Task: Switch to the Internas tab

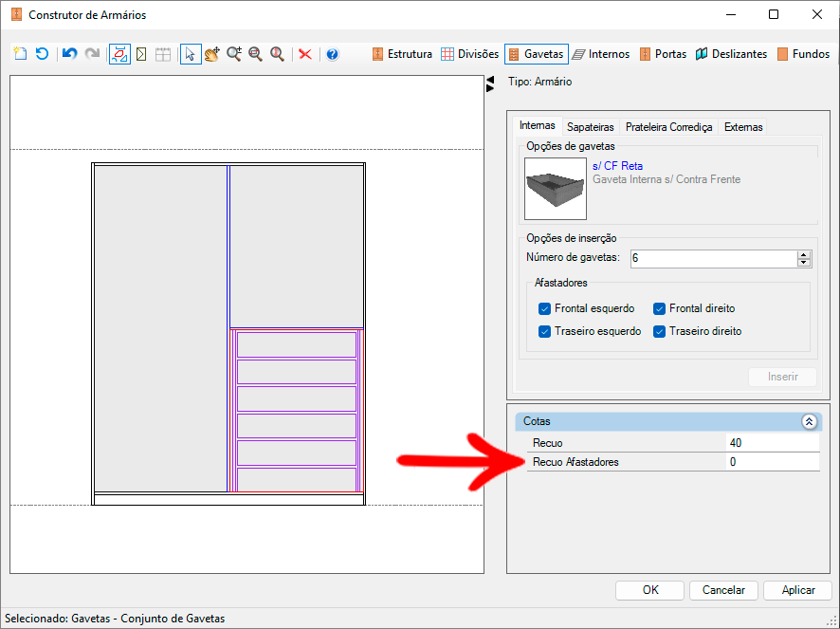Action: pyautogui.click(x=538, y=125)
